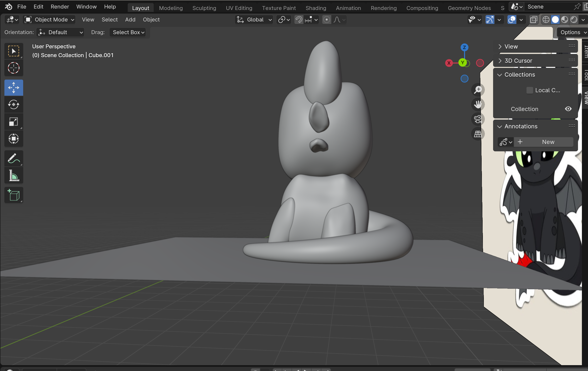Open the Object Mode dropdown
The image size is (588, 371).
[49, 20]
